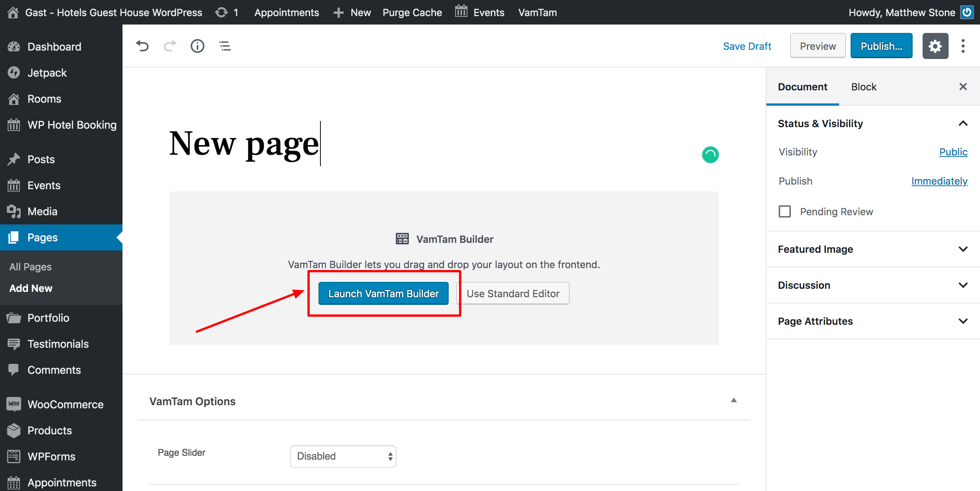
Task: Check the Pending Review checkbox
Action: tap(785, 211)
